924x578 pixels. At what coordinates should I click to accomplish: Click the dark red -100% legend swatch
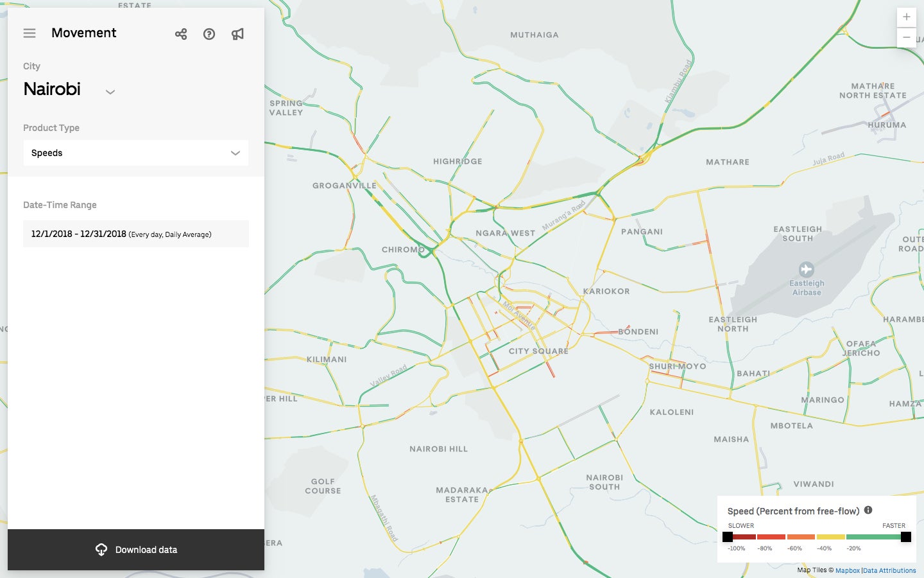click(742, 537)
